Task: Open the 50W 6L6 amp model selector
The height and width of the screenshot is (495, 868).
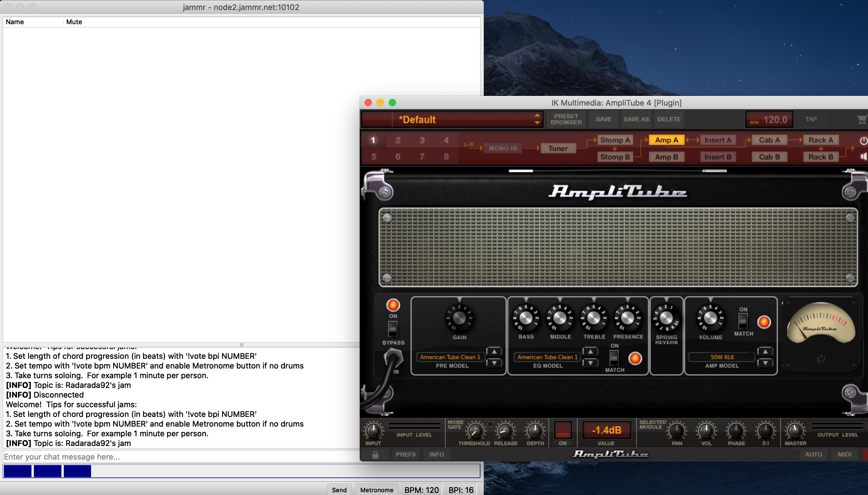Action: [722, 357]
